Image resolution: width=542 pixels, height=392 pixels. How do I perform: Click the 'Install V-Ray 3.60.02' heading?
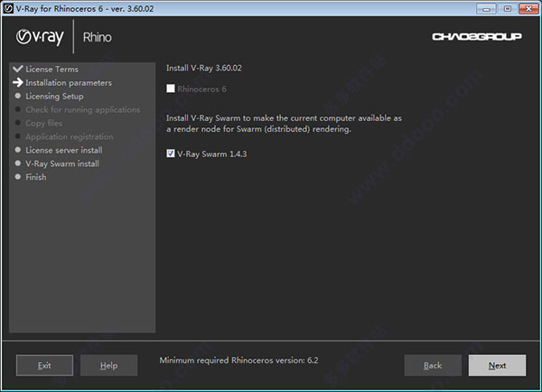(x=204, y=68)
